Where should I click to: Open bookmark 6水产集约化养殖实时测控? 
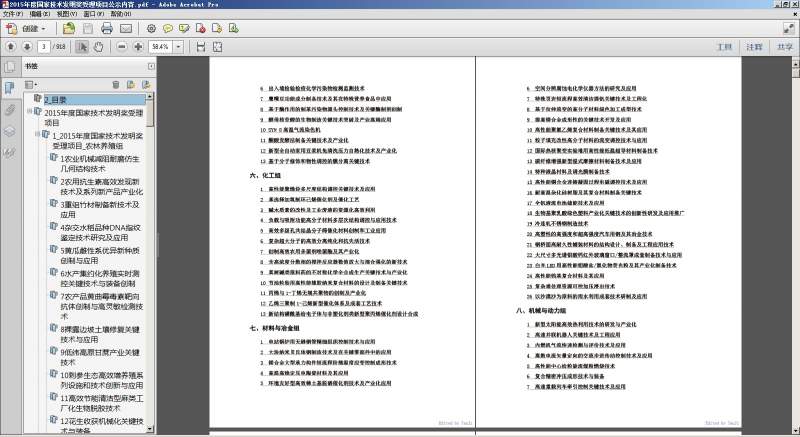[99, 278]
